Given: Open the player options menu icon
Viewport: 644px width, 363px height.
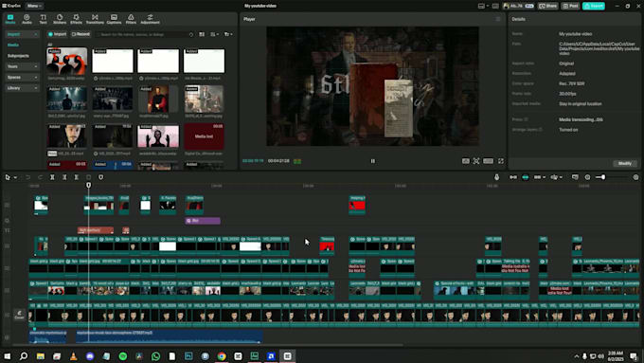Looking at the screenshot, I should (498, 19).
